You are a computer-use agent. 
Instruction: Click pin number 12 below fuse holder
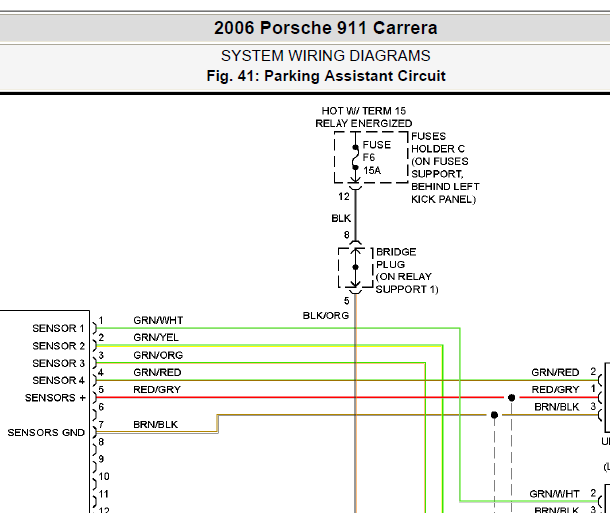pyautogui.click(x=344, y=196)
